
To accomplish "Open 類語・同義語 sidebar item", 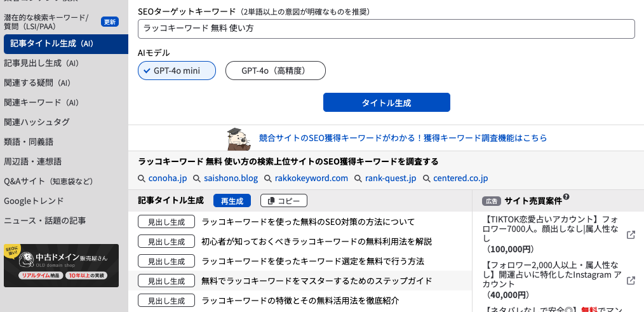I will point(29,142).
